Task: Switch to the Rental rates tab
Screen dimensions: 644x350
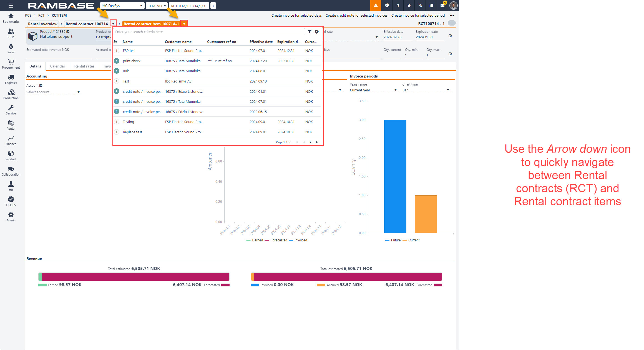Action: [84, 66]
